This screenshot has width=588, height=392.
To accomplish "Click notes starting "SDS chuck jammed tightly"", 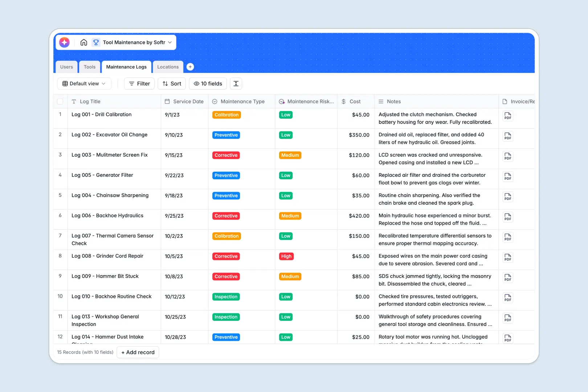I will 436,280.
